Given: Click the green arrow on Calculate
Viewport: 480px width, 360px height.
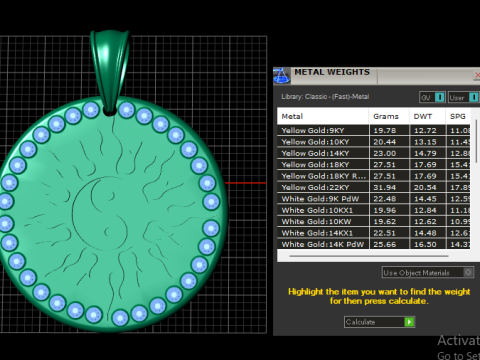Looking at the screenshot, I should 409,322.
